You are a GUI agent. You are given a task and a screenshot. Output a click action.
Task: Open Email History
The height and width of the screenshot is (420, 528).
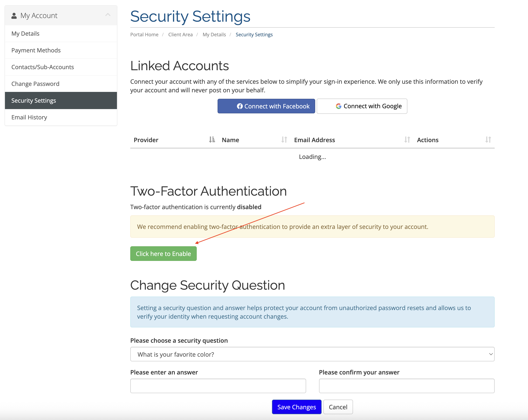point(29,117)
